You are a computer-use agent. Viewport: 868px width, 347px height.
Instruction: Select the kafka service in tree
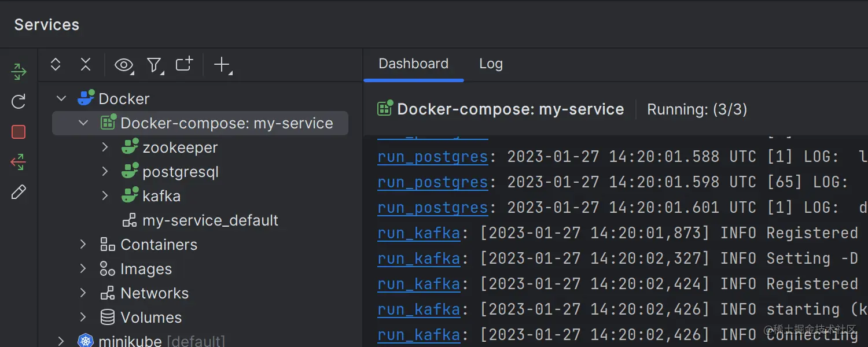[x=160, y=195]
